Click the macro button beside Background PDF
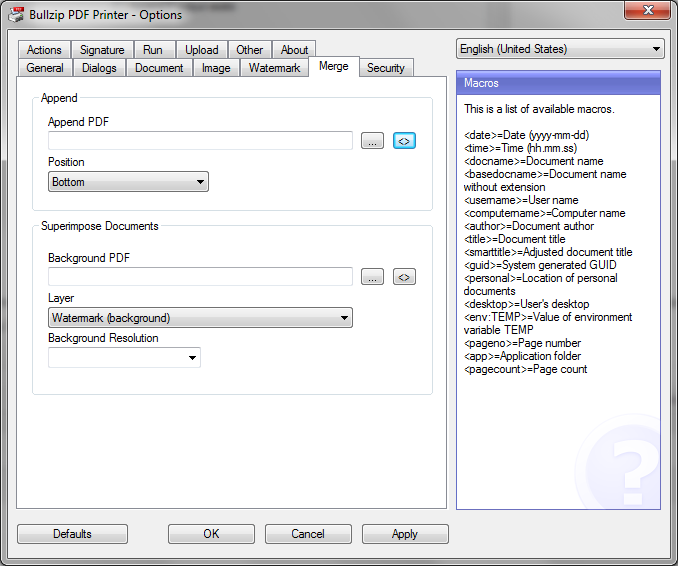 (404, 277)
